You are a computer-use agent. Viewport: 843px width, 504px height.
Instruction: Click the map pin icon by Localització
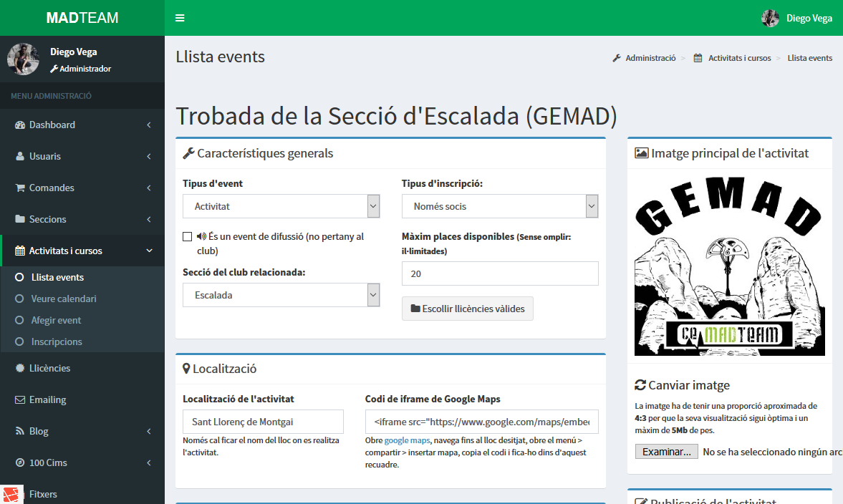pyautogui.click(x=186, y=369)
